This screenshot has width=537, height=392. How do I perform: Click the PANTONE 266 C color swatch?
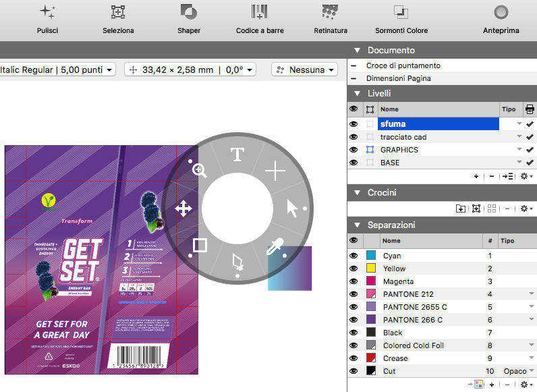click(x=371, y=320)
